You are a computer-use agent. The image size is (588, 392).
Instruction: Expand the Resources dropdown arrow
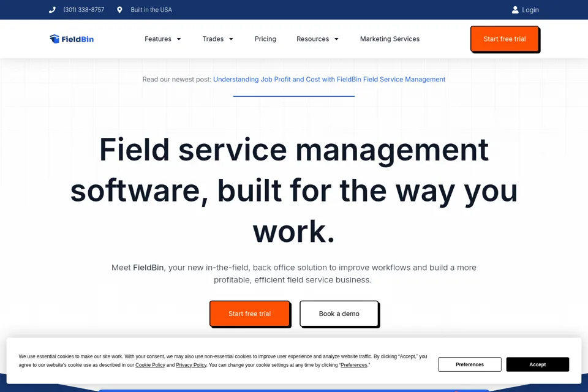[x=336, y=39]
